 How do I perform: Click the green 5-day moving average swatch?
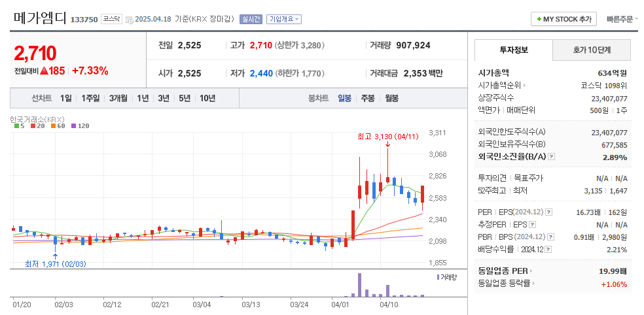click(x=16, y=126)
